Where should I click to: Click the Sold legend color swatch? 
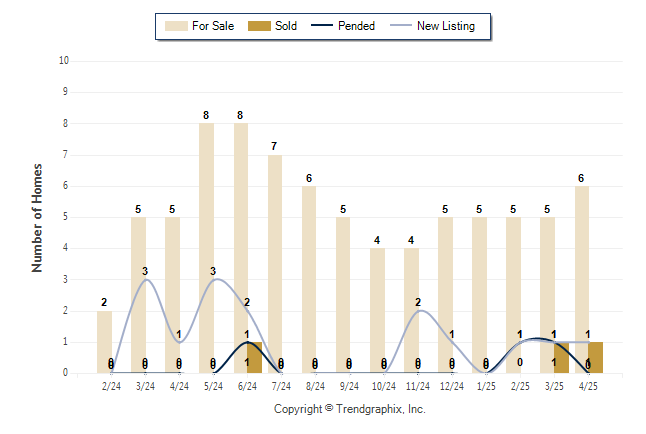coord(259,26)
